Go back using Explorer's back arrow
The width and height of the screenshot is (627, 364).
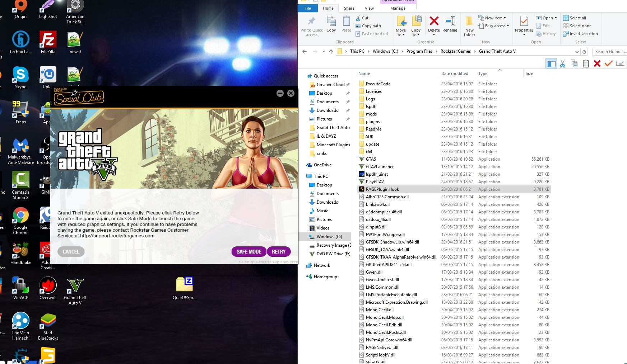pos(305,52)
